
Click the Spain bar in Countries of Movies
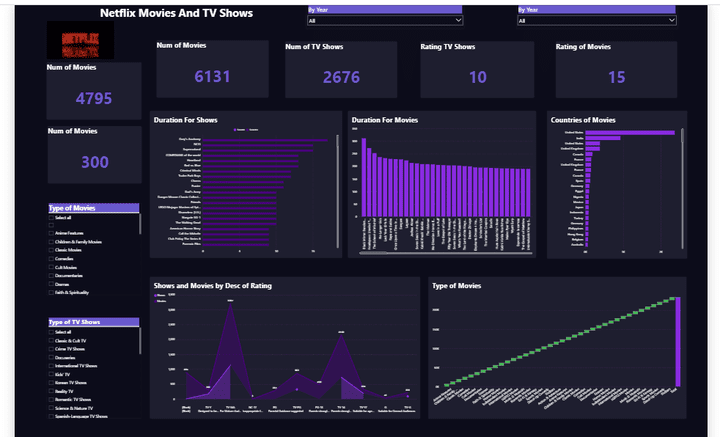[588, 181]
